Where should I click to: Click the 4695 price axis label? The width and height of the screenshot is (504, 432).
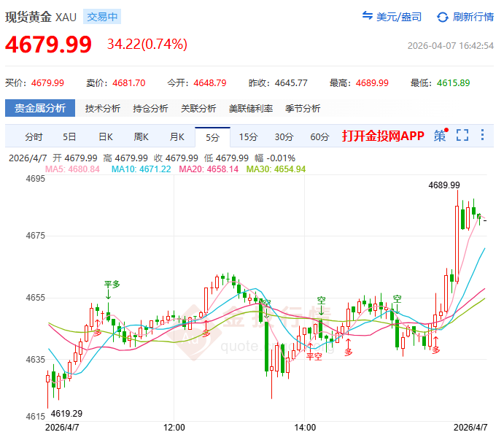pos(35,179)
